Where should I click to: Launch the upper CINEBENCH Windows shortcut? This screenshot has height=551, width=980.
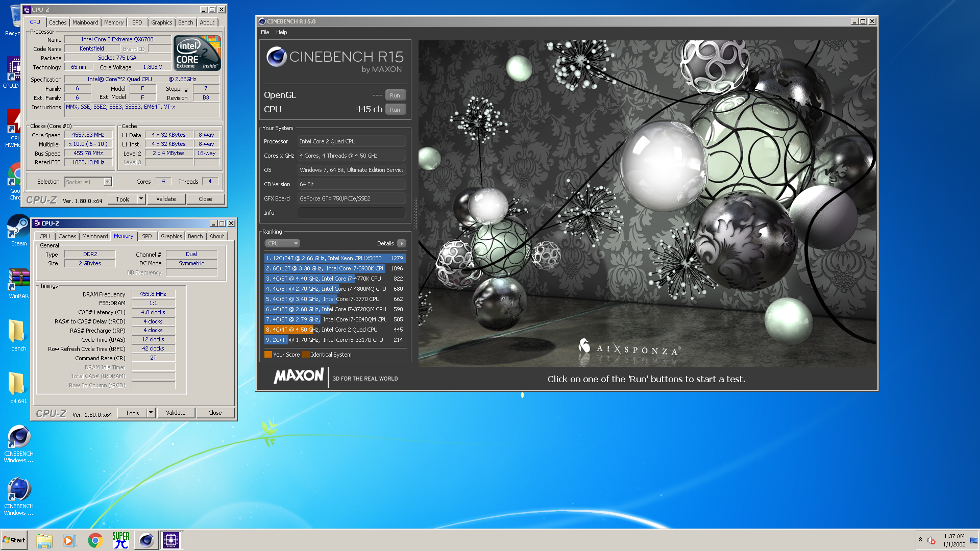click(x=19, y=444)
